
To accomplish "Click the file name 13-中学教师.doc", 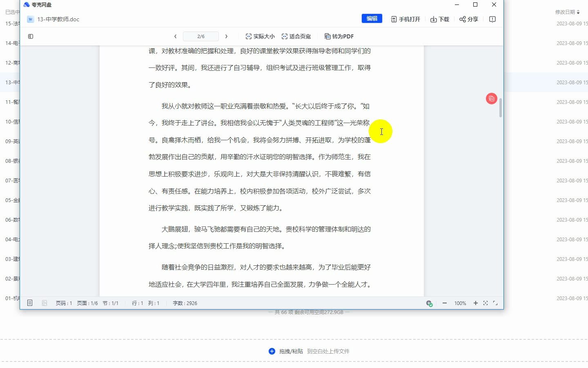I will tap(58, 19).
